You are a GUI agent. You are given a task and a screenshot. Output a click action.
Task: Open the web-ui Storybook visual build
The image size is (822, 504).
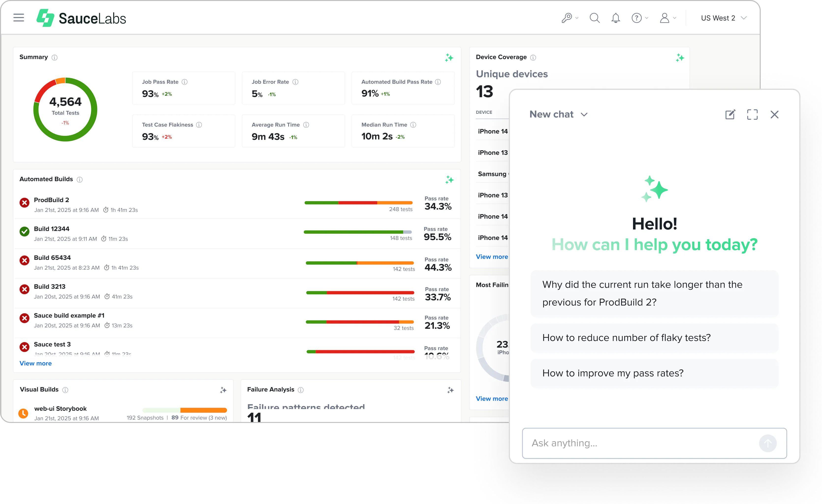coord(60,409)
